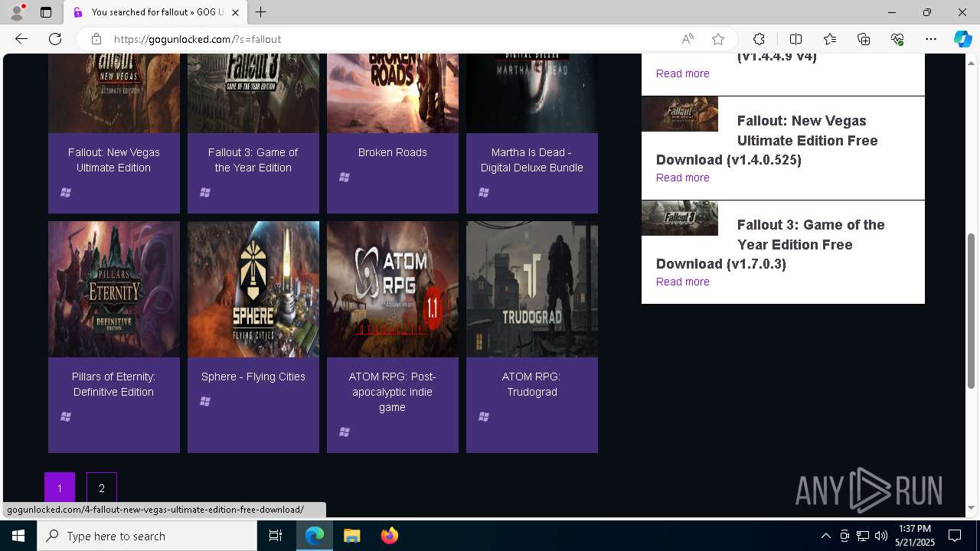Click the ATOM RPG 1.1 cover image
This screenshot has width=980, height=551.
tap(393, 289)
